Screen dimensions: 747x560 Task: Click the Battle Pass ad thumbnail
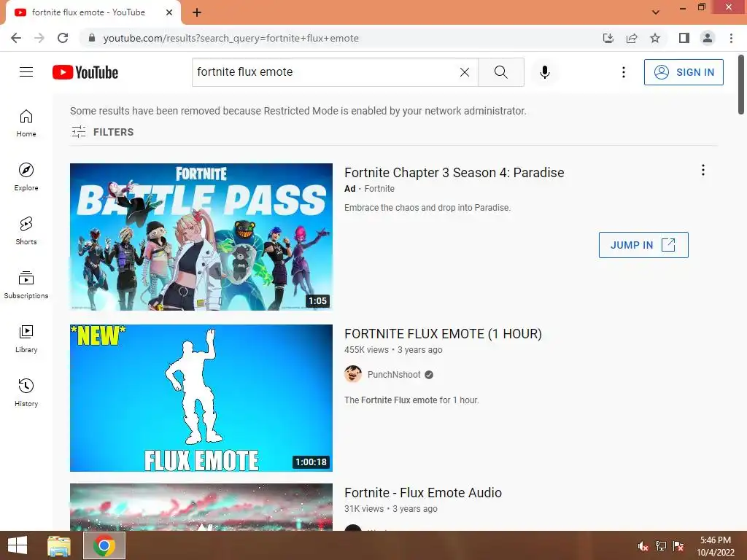click(201, 237)
